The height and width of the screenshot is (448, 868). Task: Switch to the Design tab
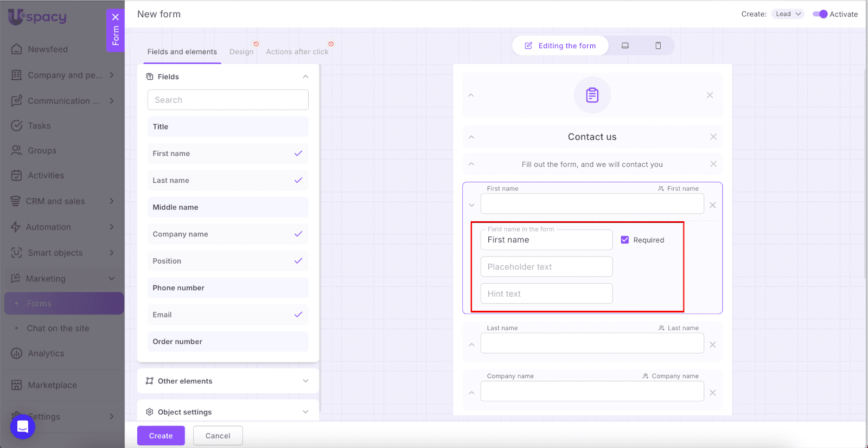tap(241, 52)
